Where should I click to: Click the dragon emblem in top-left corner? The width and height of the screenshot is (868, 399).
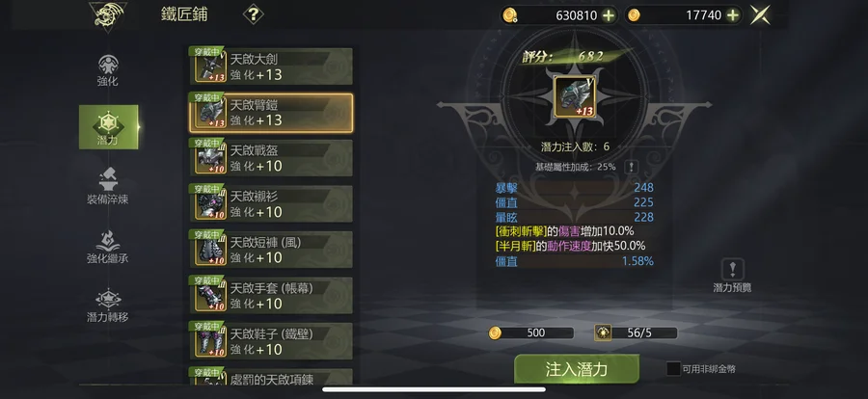(108, 16)
